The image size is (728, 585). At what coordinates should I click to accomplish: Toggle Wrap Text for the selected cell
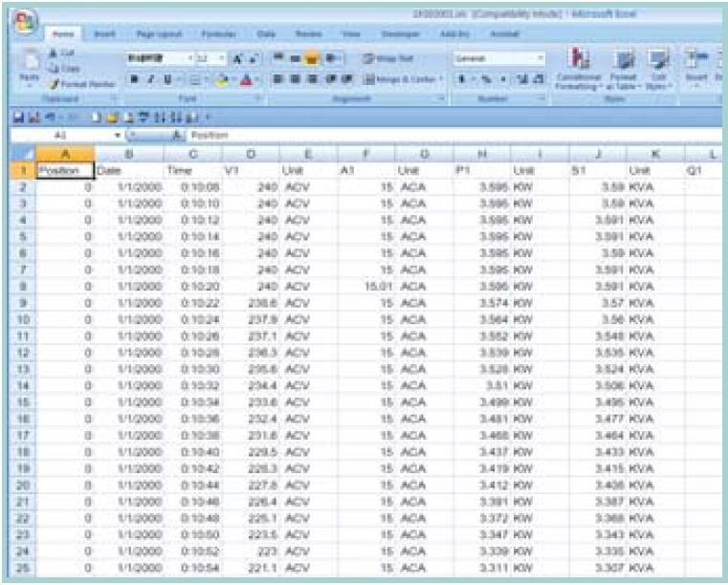pos(392,58)
